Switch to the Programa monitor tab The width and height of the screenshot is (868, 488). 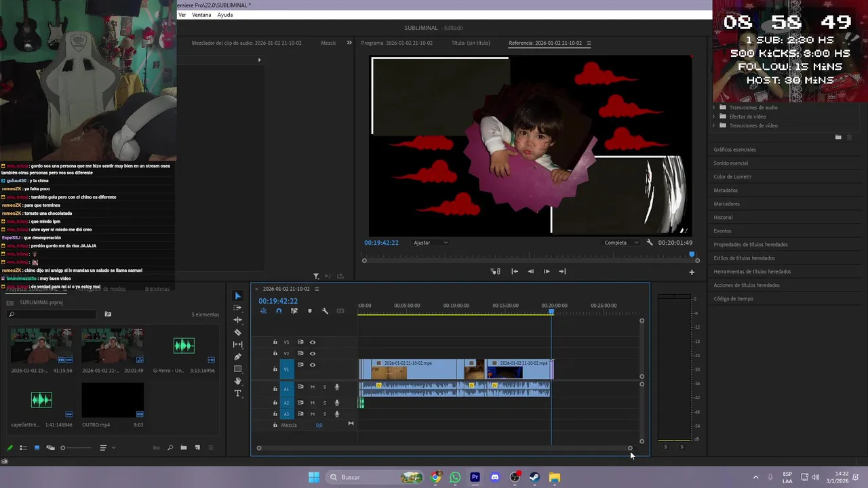tap(397, 43)
